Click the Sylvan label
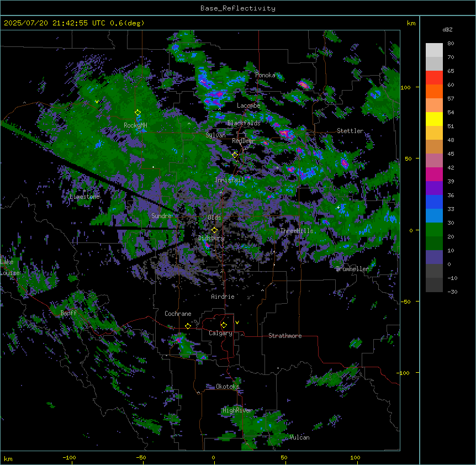Screen dimensions: 476x465 [x=215, y=135]
